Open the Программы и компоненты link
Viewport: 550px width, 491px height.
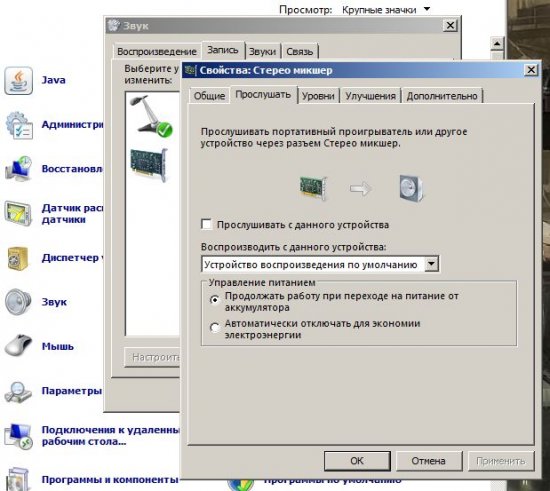coord(110,479)
